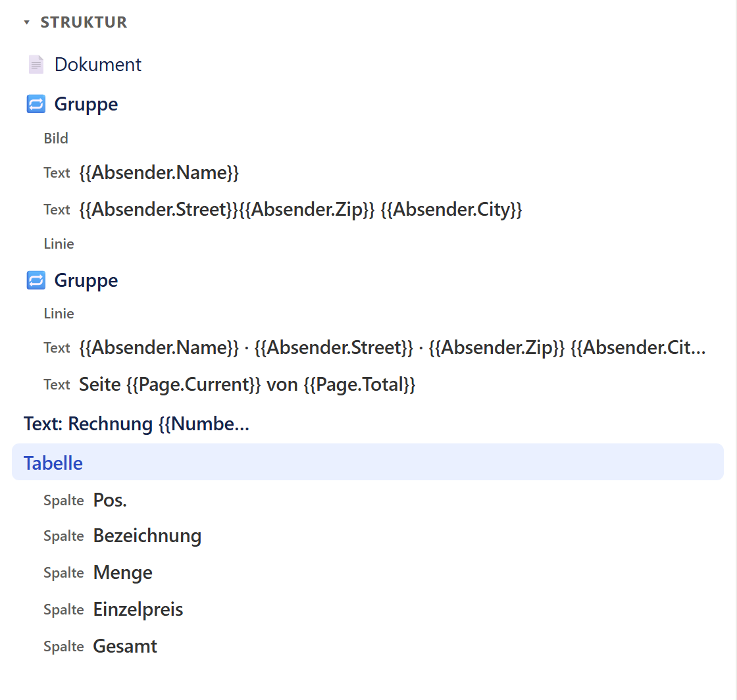
Task: Select the highlighted Tabelle row
Action: [368, 463]
